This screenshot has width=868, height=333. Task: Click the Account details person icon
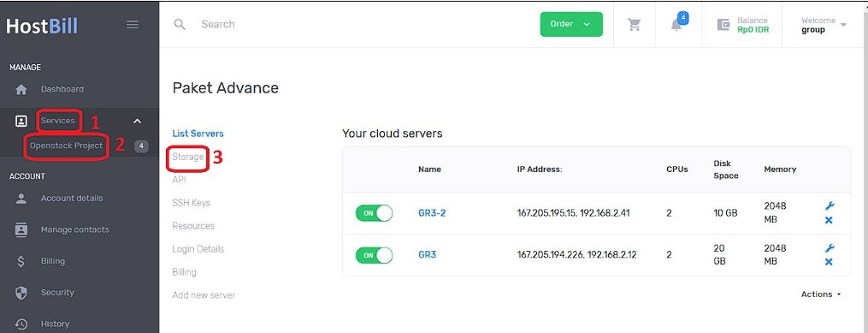21,199
